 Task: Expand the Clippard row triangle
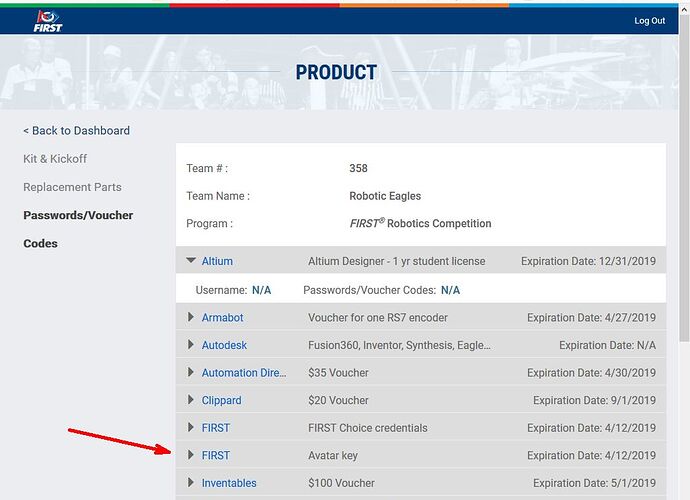coord(191,400)
